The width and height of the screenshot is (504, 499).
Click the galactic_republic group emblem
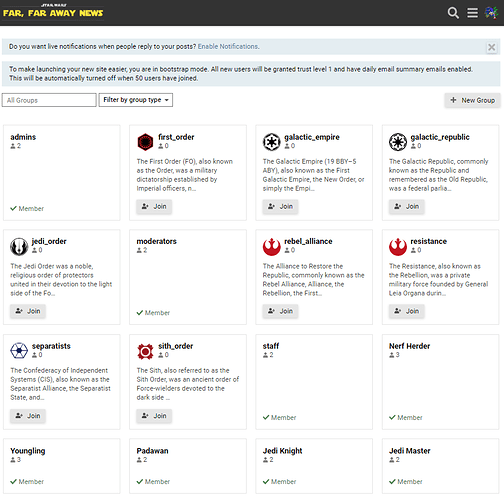[398, 142]
